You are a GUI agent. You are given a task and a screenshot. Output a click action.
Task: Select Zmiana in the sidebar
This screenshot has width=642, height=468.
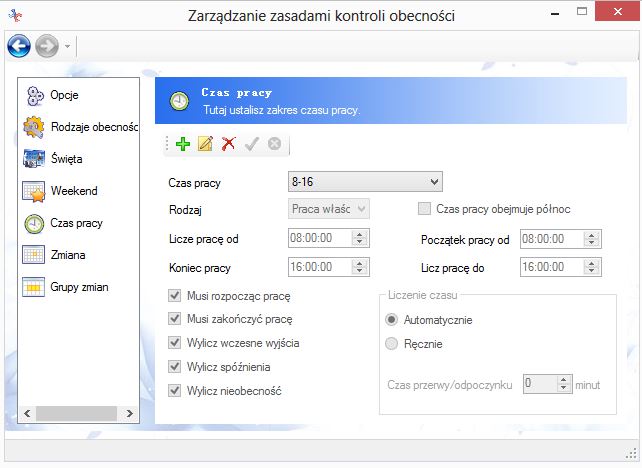tap(68, 255)
